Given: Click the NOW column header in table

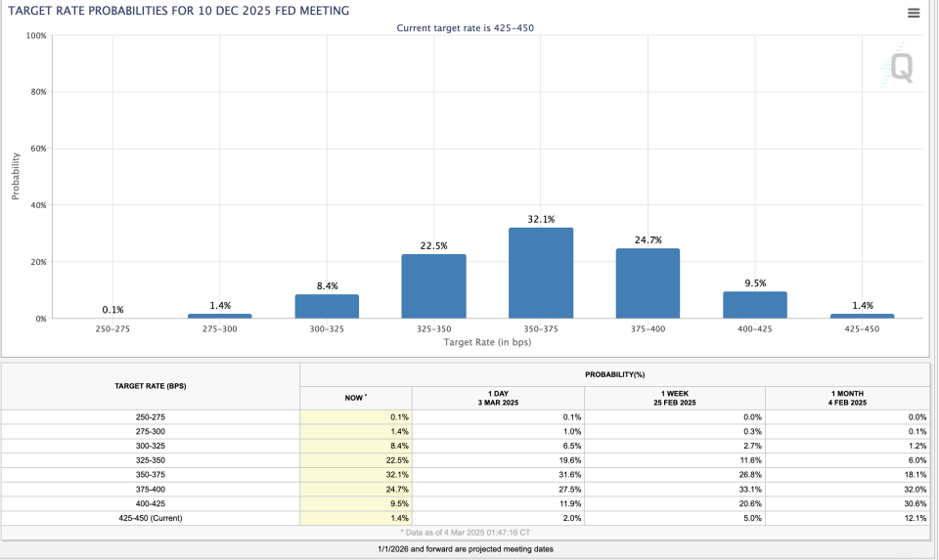Looking at the screenshot, I should click(355, 398).
